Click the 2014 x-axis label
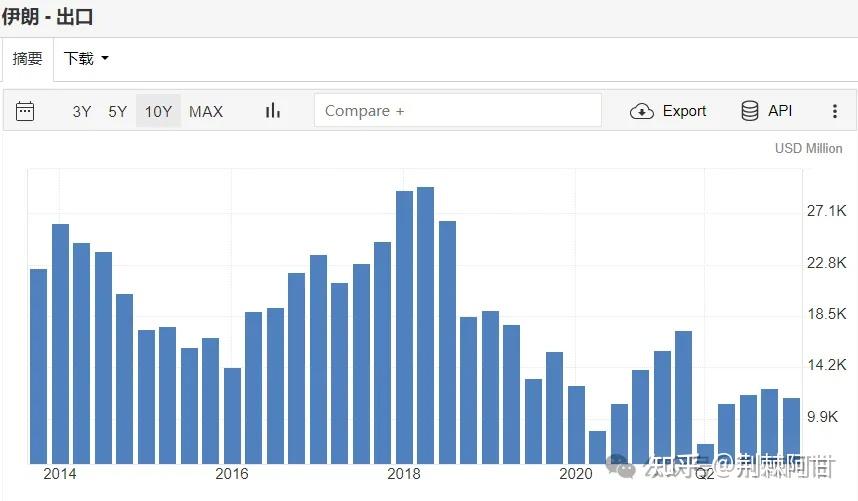This screenshot has height=501, width=858. (60, 474)
